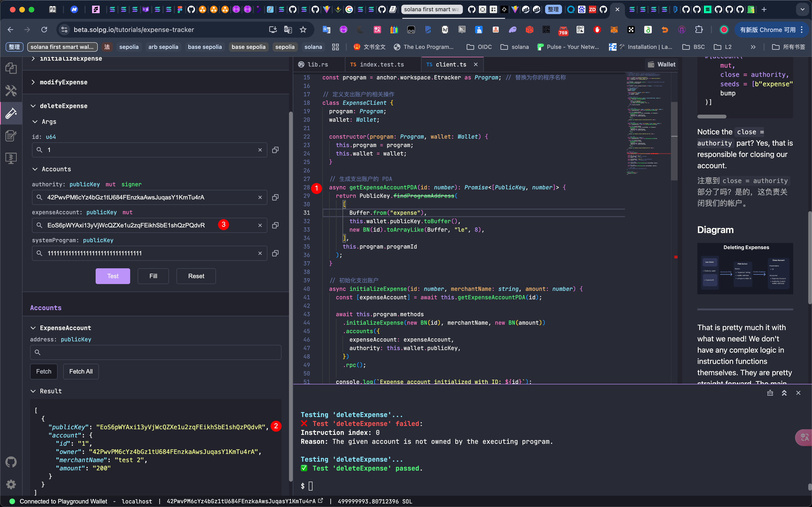The image size is (812, 507).
Task: Click the tutorial code block horizontal scrollbar
Action: coord(711,116)
